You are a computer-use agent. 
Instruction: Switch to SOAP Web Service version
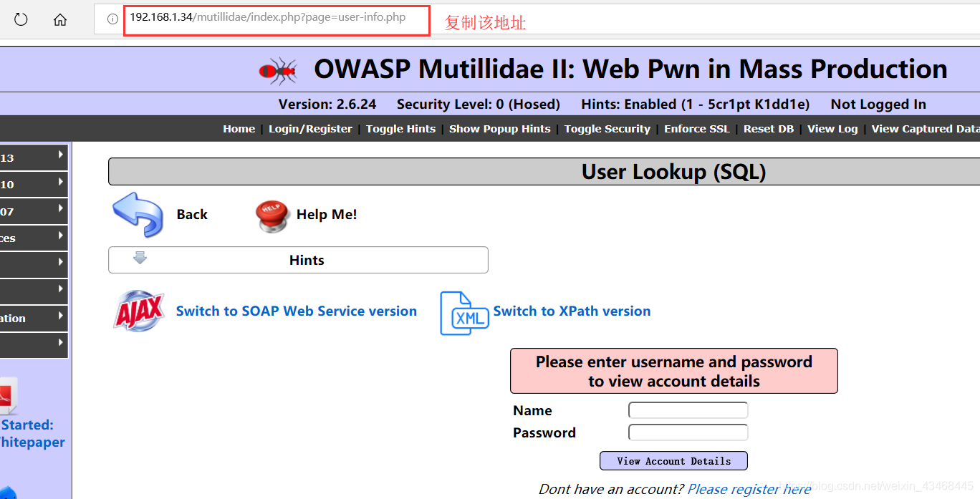[297, 311]
